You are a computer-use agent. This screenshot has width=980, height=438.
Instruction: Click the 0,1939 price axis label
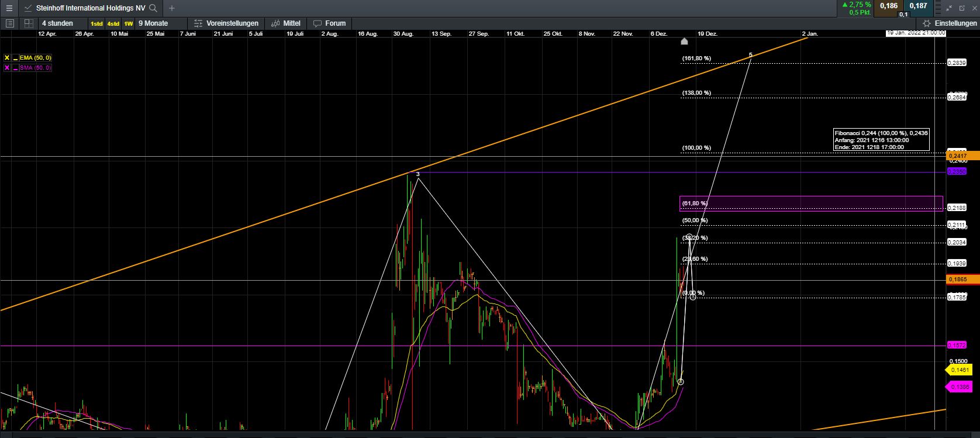pyautogui.click(x=957, y=263)
